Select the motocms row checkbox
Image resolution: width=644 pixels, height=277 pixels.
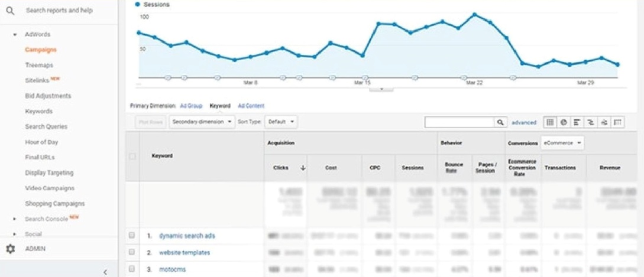[132, 269]
